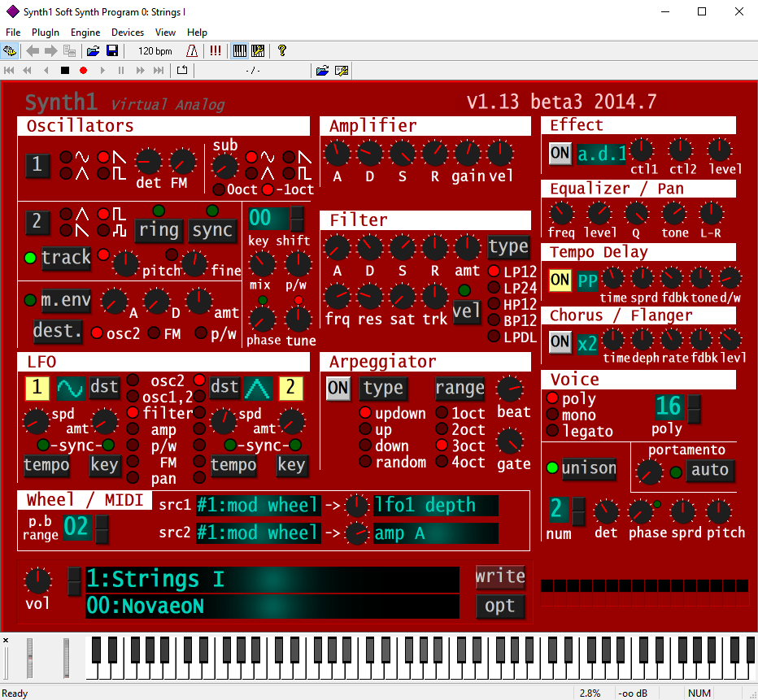
Task: Click the stop playback square
Action: 65,71
